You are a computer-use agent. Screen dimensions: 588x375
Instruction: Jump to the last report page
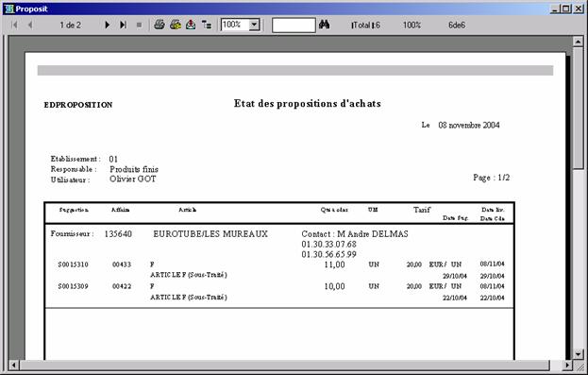pyautogui.click(x=123, y=26)
